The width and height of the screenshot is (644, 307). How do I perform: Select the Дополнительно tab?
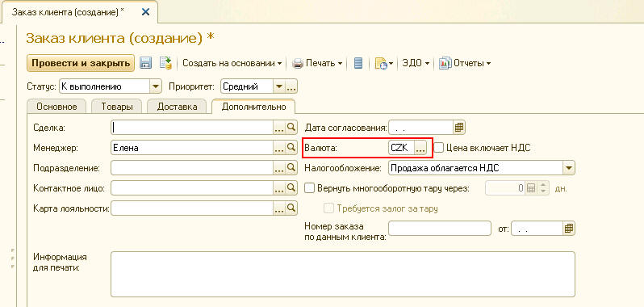click(x=253, y=107)
